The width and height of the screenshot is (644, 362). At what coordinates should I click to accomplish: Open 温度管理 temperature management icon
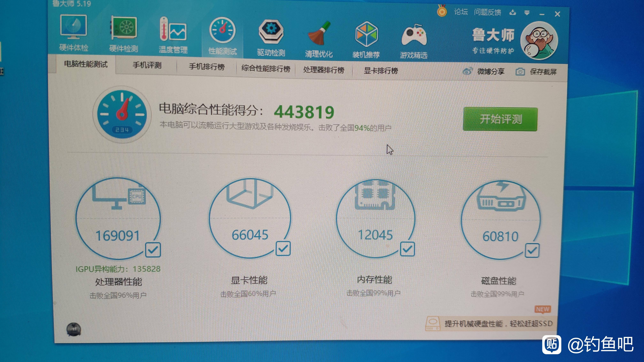[x=173, y=29]
